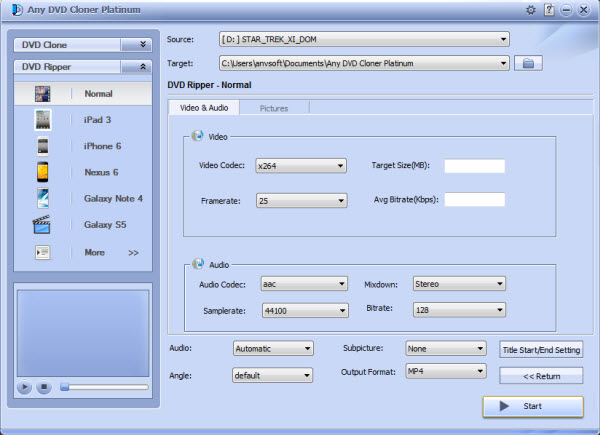Choose the Galaxy Note 4 icon
600x435 pixels.
(x=43, y=198)
